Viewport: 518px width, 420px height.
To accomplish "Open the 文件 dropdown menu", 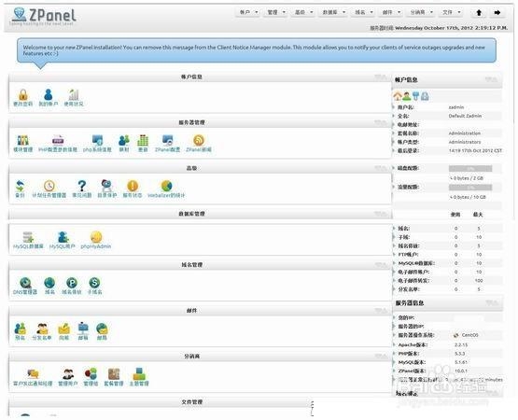I will tap(452, 12).
